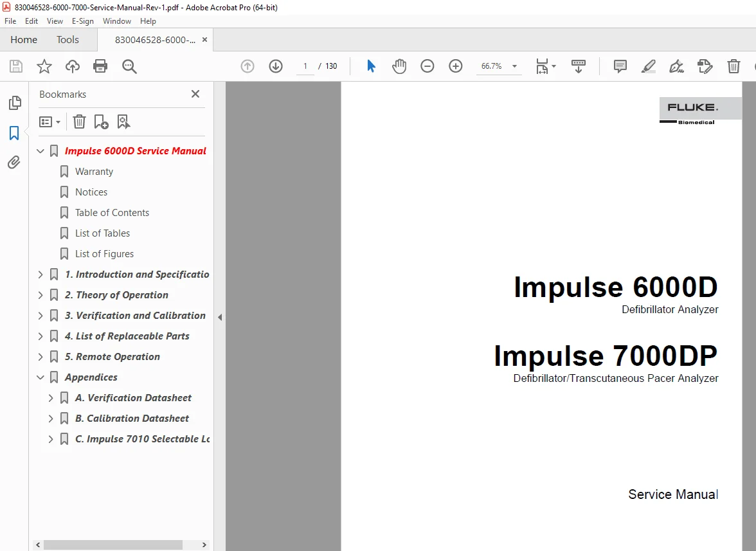756x551 pixels.
Task: Click the toolbar delete trash icon
Action: [x=733, y=66]
